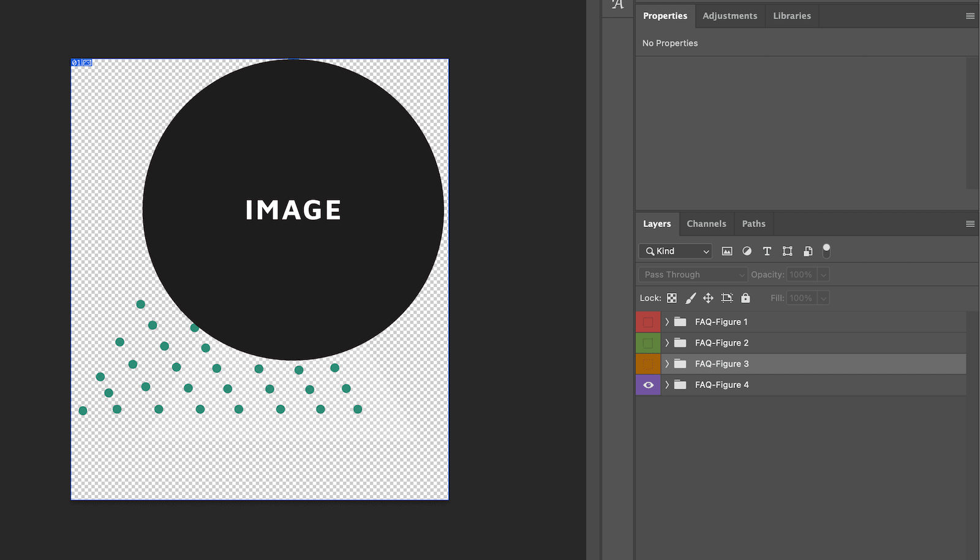Click the Opacity 100% value field
Viewport: 980px width, 560px height.
(x=801, y=275)
